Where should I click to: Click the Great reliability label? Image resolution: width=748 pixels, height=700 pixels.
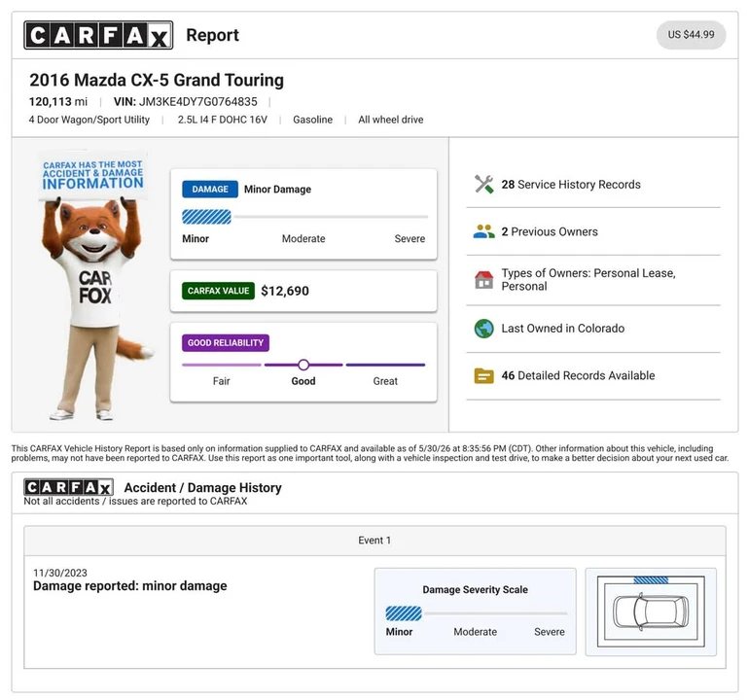click(385, 381)
